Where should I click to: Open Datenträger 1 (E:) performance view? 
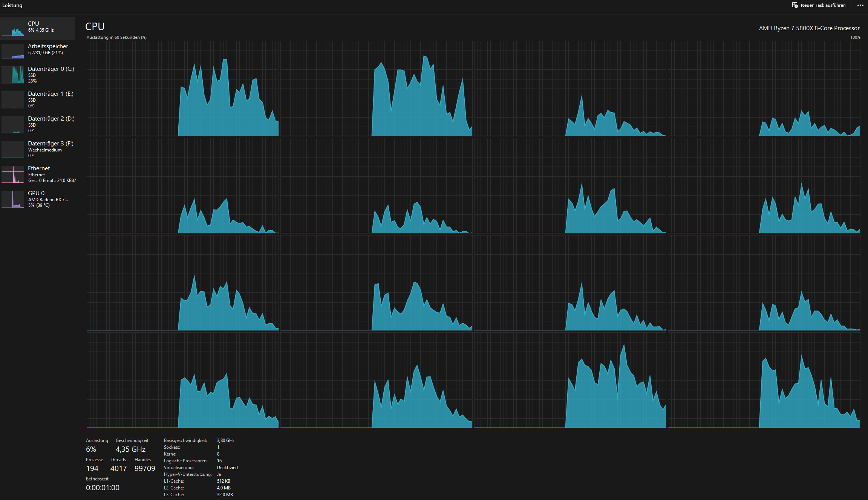51,94
